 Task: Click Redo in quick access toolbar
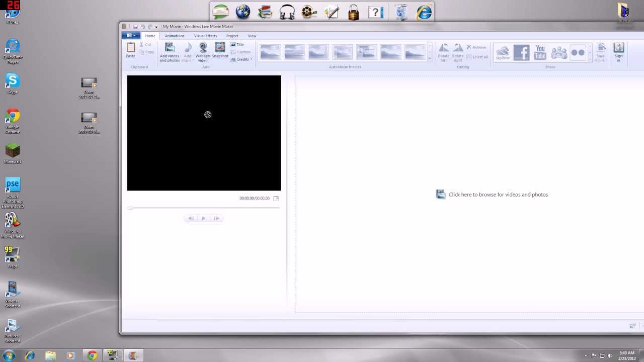[x=150, y=27]
